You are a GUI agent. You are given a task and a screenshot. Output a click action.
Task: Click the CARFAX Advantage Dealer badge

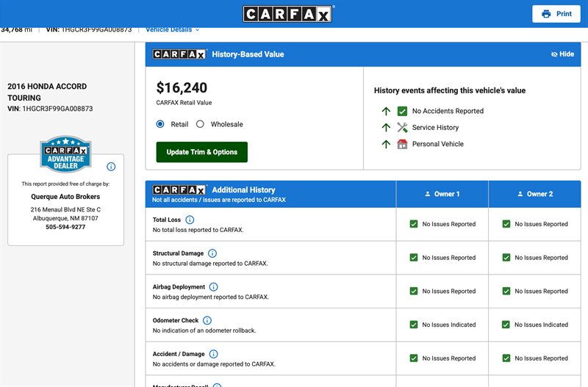[65, 154]
